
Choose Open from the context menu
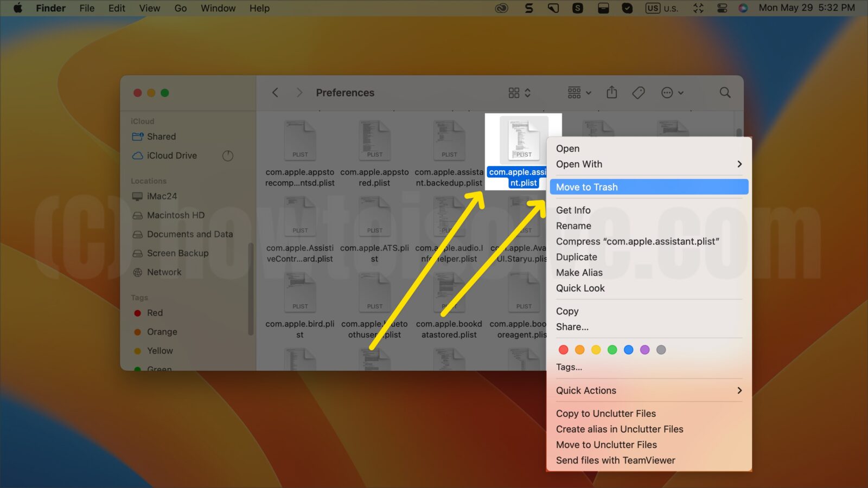coord(649,149)
